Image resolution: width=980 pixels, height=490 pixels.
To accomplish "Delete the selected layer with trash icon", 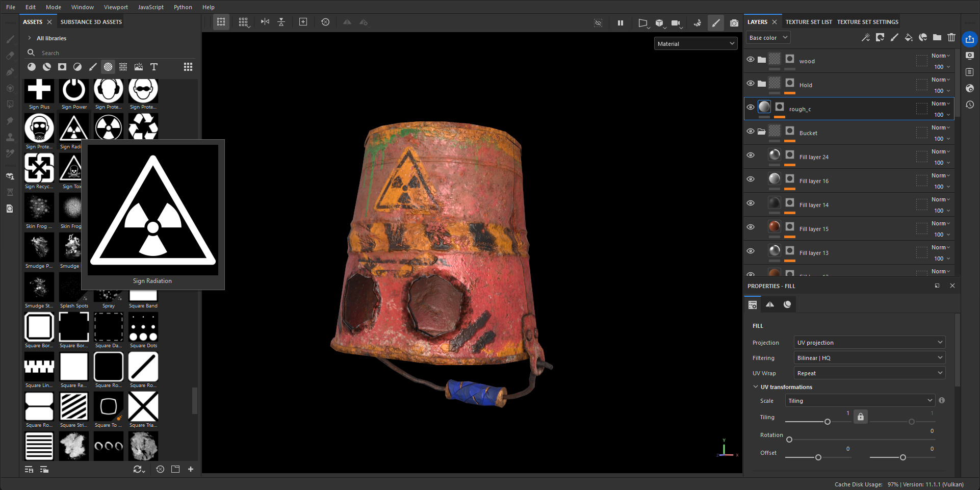I will pos(951,37).
